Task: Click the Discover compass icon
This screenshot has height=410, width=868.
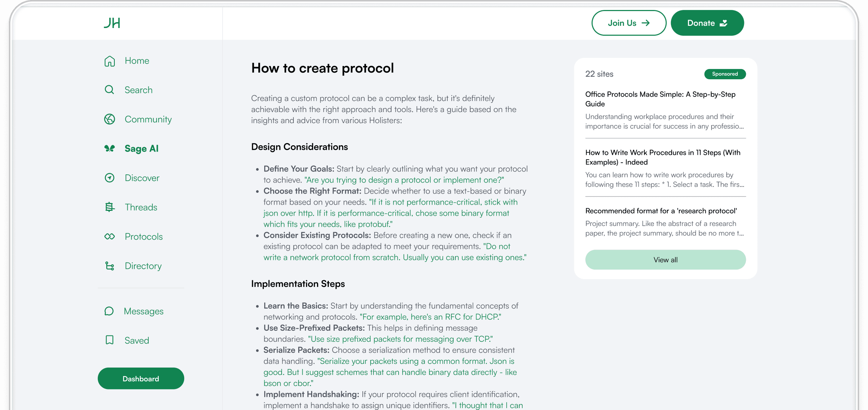Action: coord(110,178)
